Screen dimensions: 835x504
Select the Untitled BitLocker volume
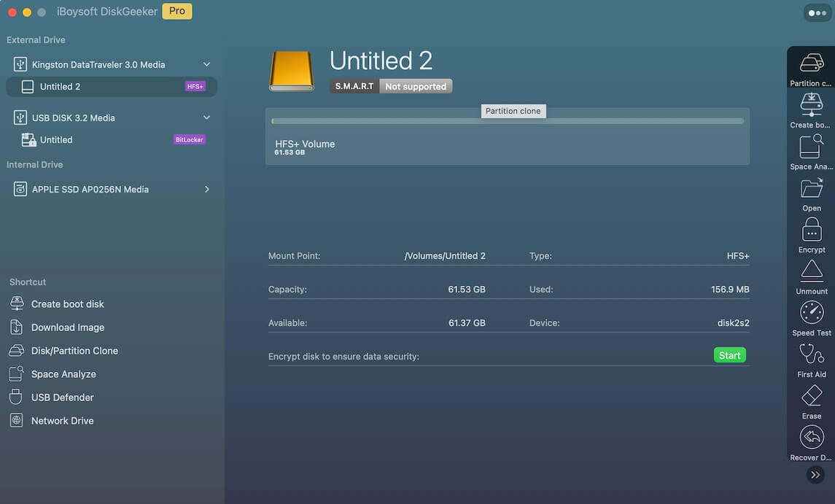click(56, 140)
